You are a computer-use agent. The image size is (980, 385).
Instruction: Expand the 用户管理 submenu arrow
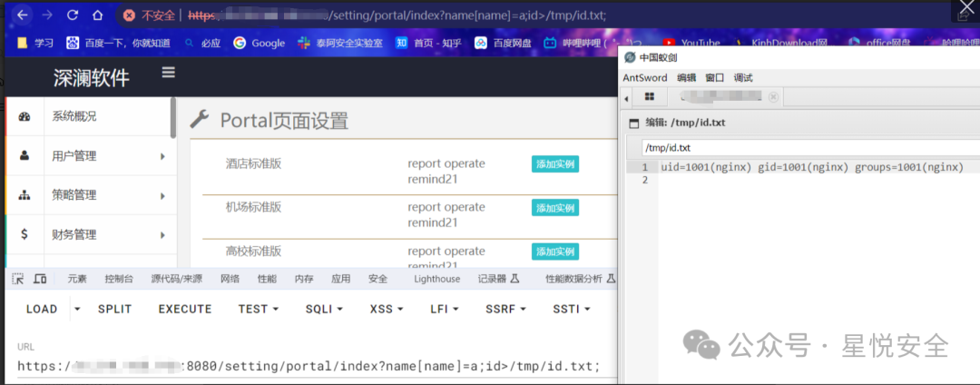(162, 156)
